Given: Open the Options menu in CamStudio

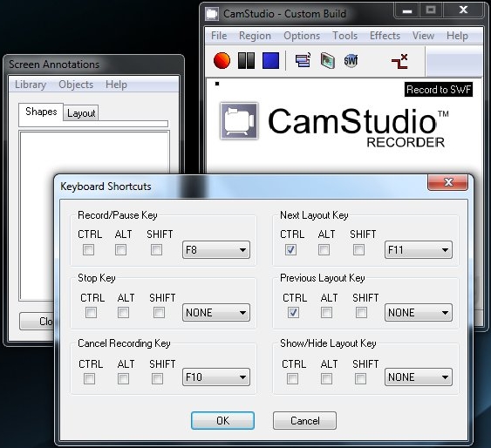Looking at the screenshot, I should coord(302,36).
